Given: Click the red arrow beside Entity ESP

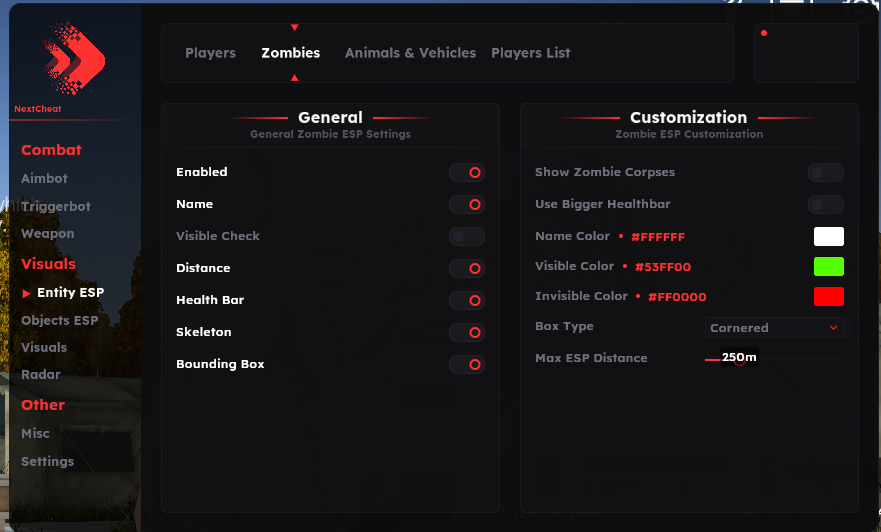Looking at the screenshot, I should tap(27, 293).
